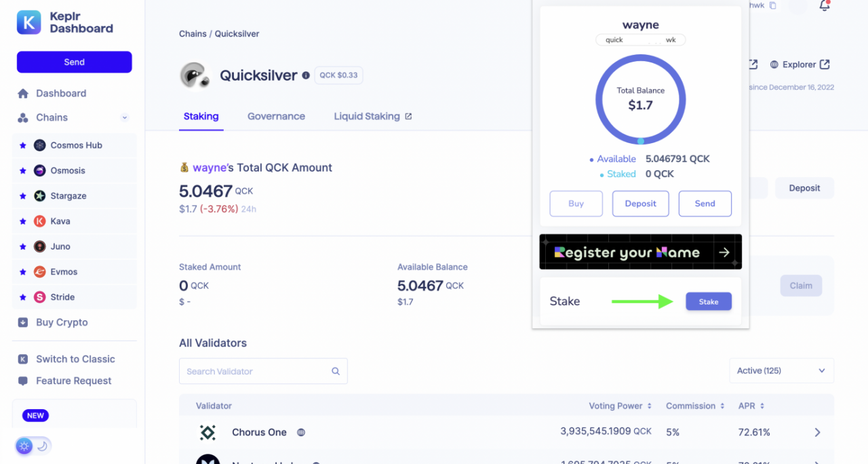Click the Stargaze chain icon

tap(40, 196)
